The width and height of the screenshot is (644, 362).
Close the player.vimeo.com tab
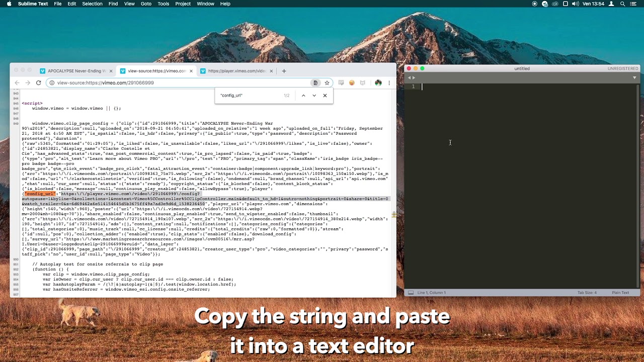271,71
